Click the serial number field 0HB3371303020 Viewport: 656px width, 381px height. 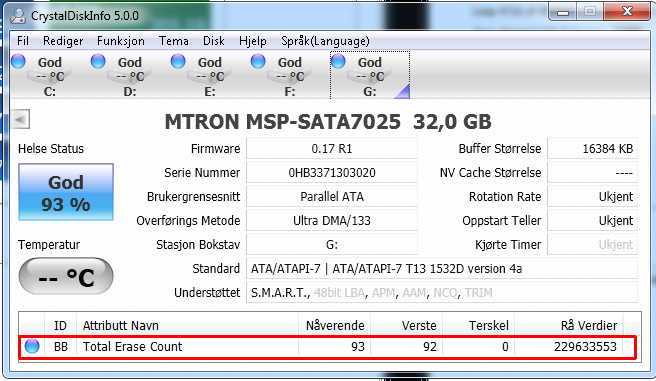tap(332, 172)
